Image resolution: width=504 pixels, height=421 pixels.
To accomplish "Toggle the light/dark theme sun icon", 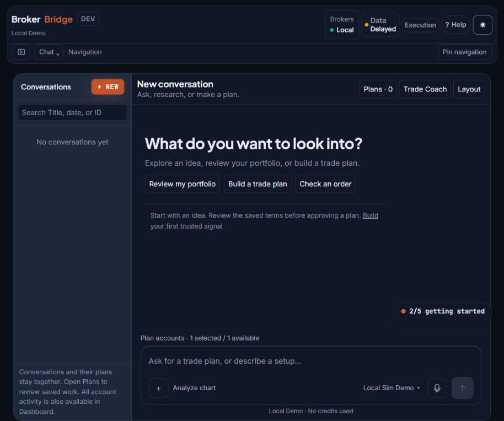I will point(482,25).
